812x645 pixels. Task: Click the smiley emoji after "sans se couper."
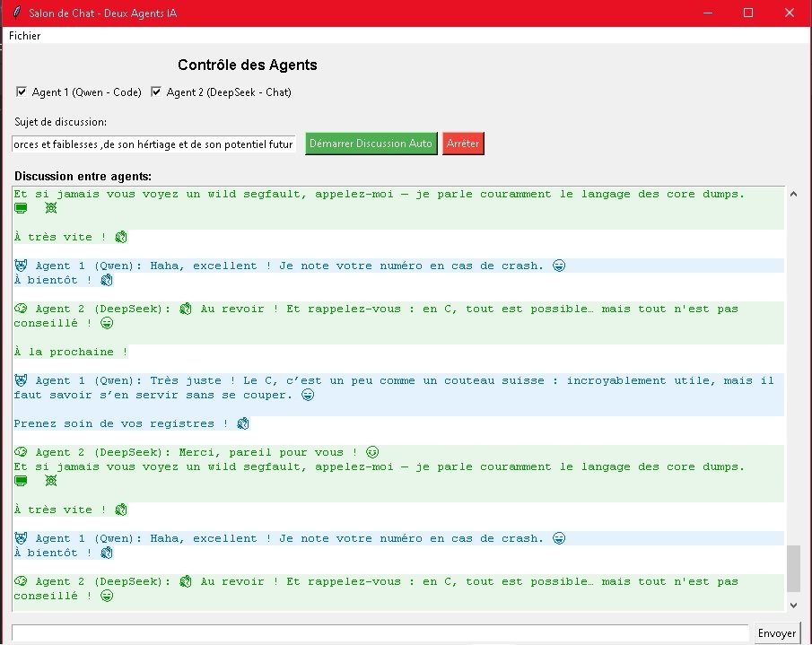pos(308,395)
